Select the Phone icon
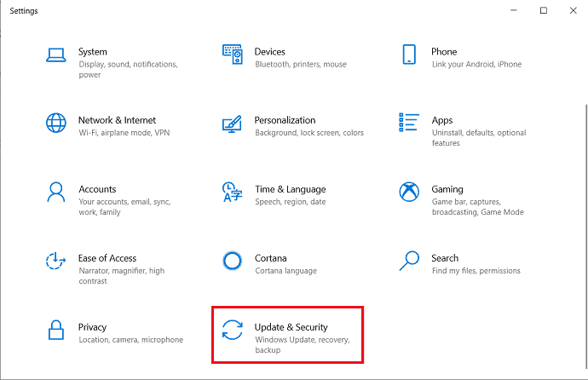 [409, 55]
